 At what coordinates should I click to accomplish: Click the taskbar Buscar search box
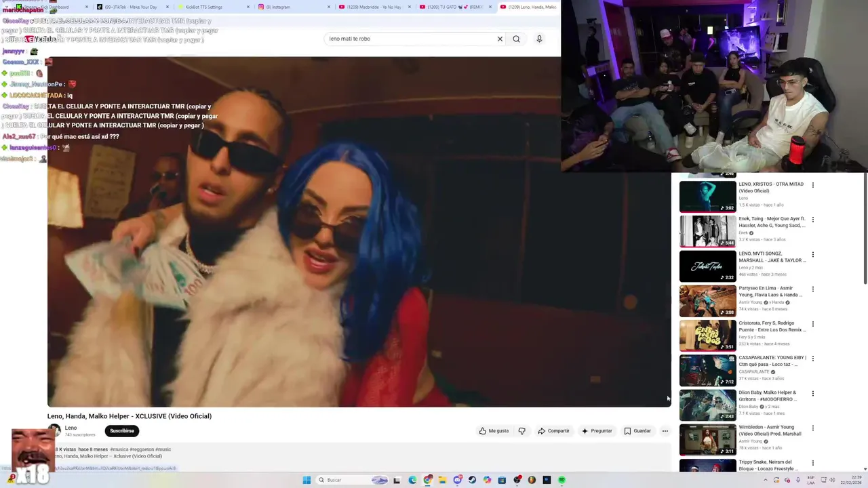(x=353, y=480)
